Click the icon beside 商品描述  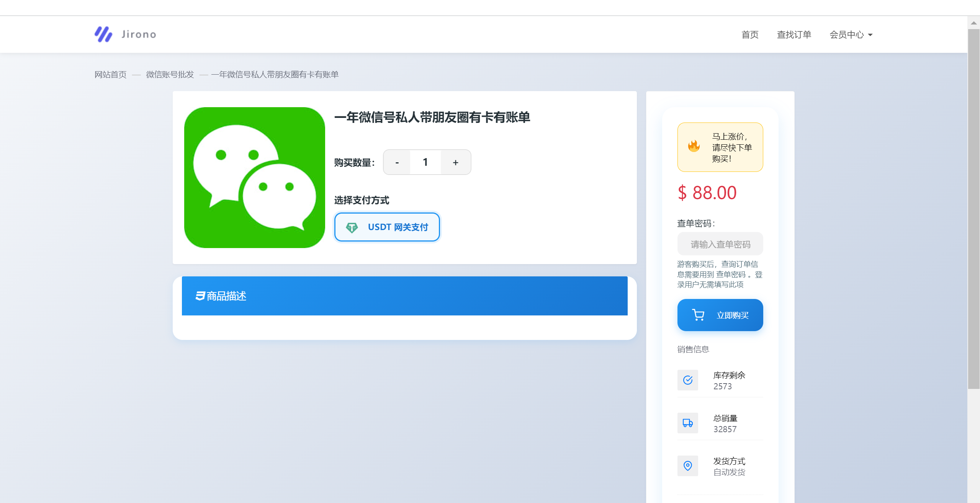coord(200,296)
